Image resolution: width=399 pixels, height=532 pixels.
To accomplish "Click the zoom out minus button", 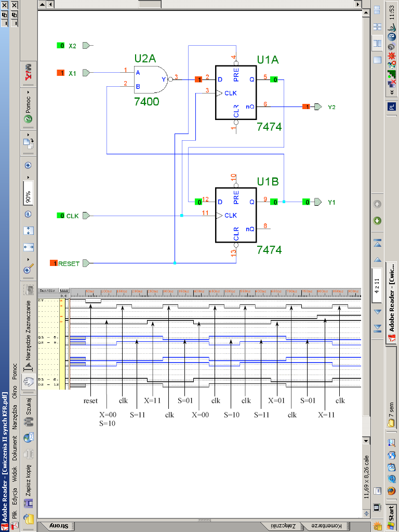I will 28,214.
